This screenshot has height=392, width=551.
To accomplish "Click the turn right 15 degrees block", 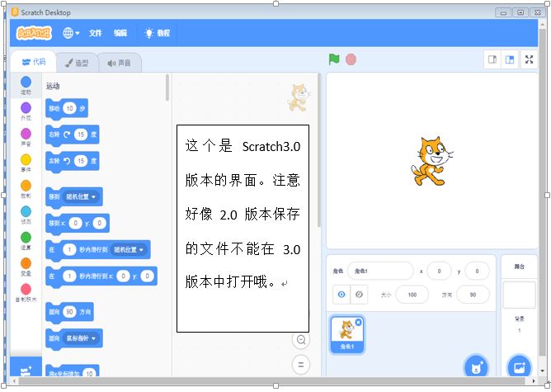I will pos(72,135).
